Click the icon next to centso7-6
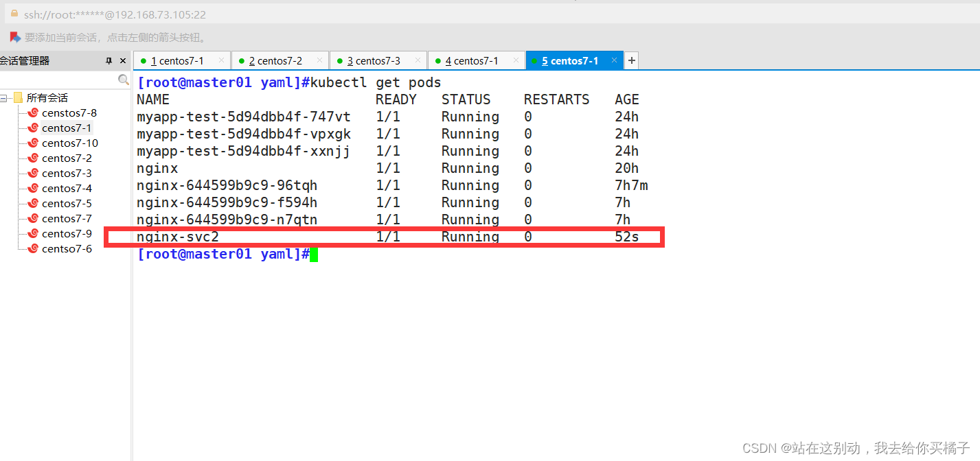 [x=33, y=248]
